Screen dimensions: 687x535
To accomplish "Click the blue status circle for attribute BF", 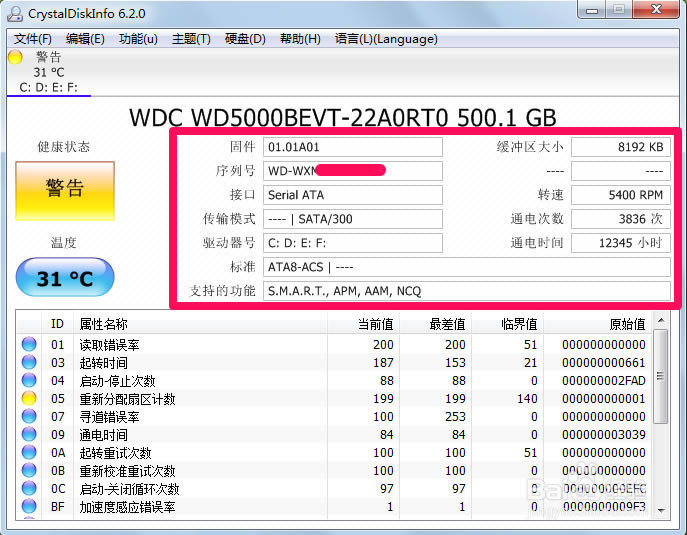I will [x=29, y=507].
